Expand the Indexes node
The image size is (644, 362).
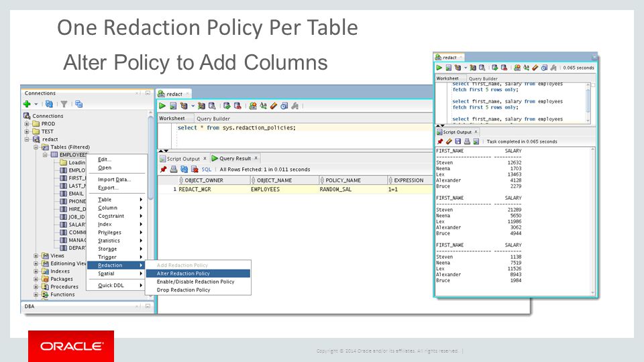click(36, 271)
